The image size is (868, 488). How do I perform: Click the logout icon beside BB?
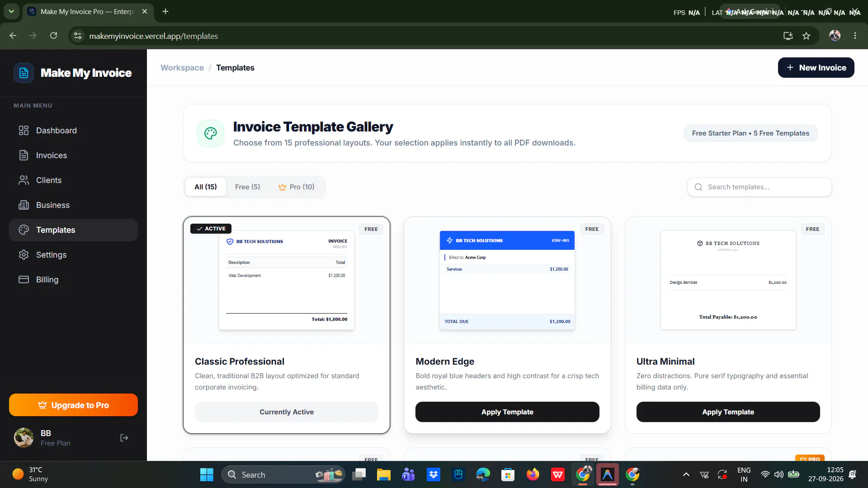[124, 438]
